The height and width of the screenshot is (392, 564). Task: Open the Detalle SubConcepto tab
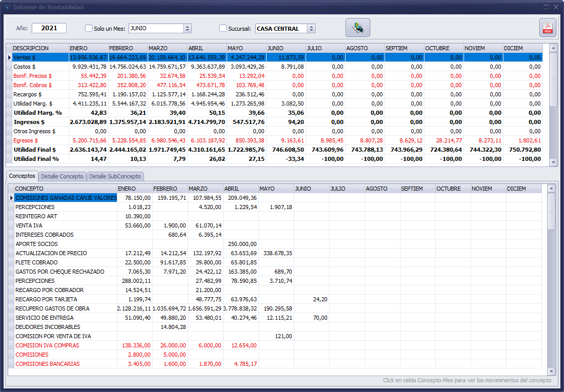115,176
